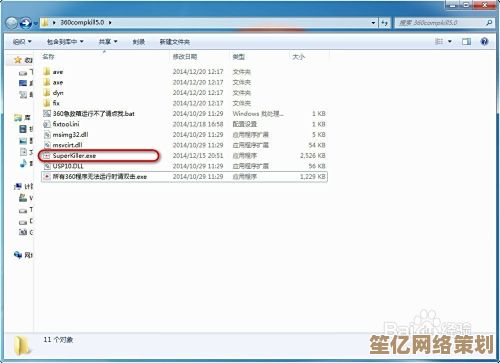Viewport: 500px width, 363px height.
Task: Click the 54 KB size of msvcirt.dll
Action: [317, 145]
